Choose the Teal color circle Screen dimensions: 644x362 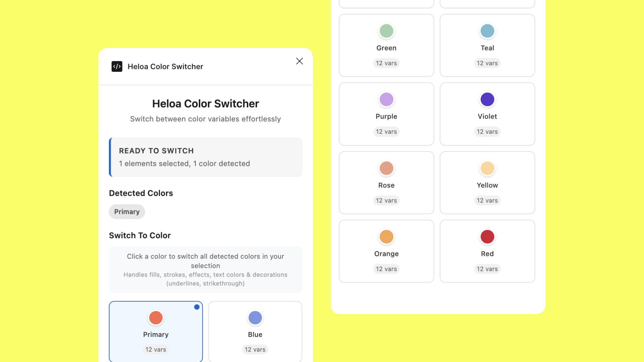click(x=487, y=31)
